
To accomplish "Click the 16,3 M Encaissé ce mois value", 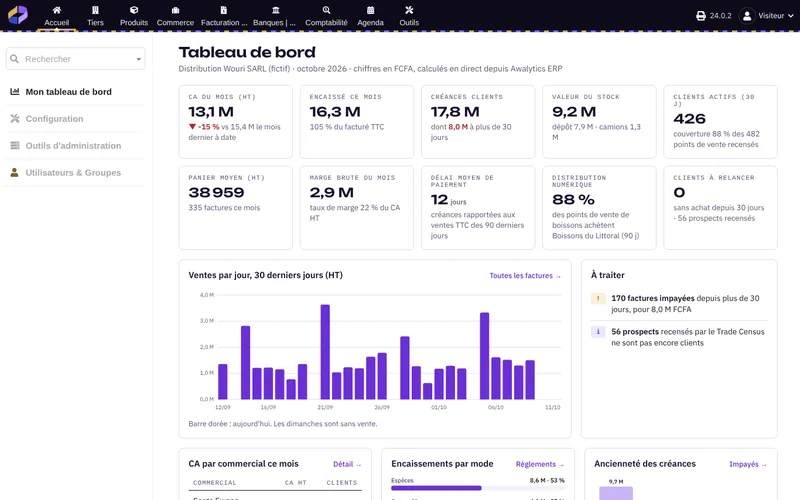I will 335,112.
